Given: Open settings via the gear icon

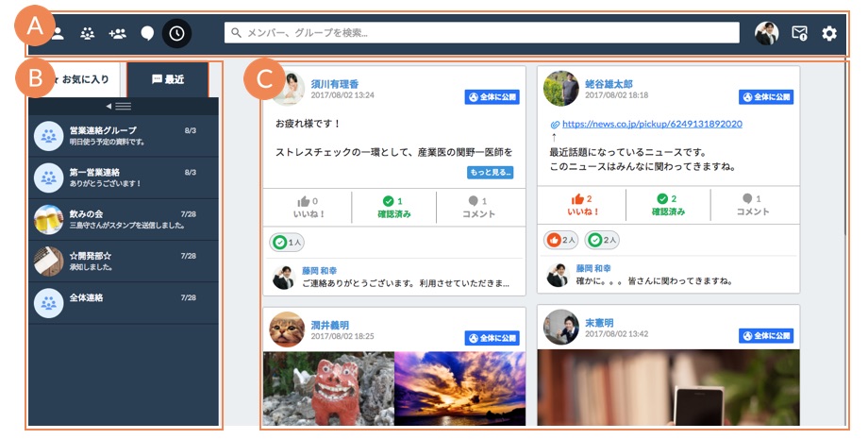Looking at the screenshot, I should (x=829, y=34).
